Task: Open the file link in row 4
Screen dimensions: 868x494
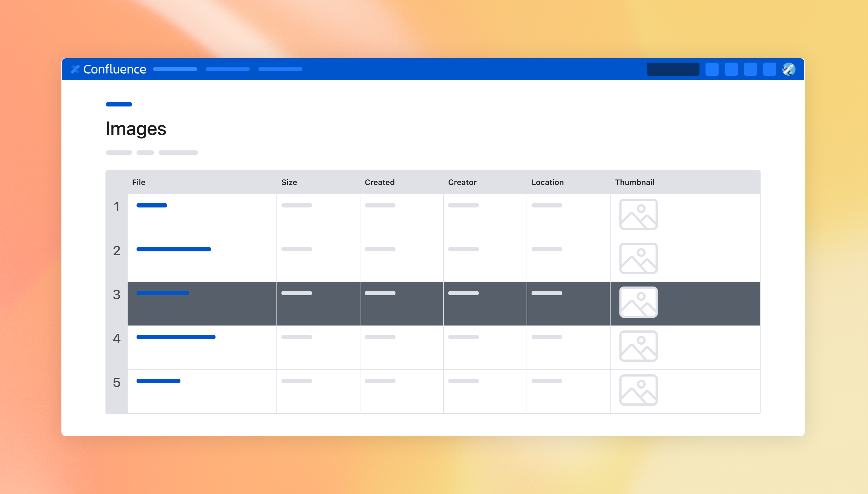Action: [176, 337]
